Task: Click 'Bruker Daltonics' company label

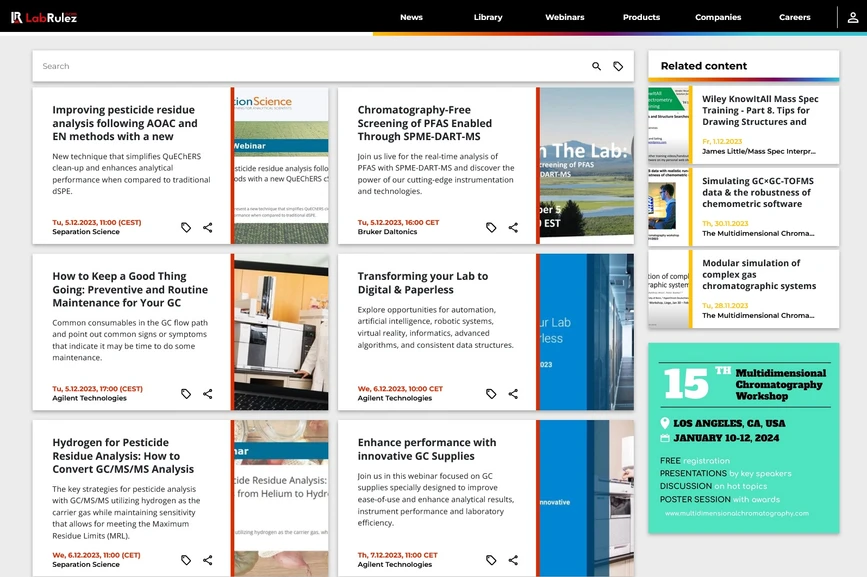Action: coord(387,232)
